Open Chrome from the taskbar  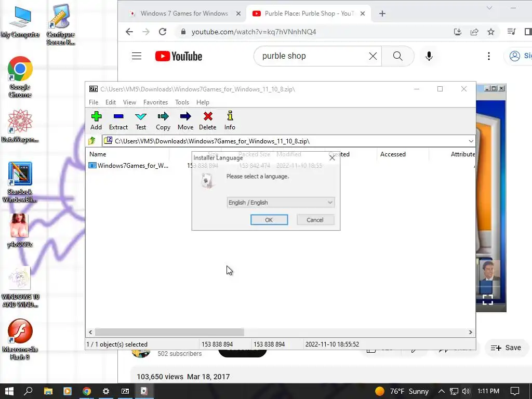click(x=87, y=391)
